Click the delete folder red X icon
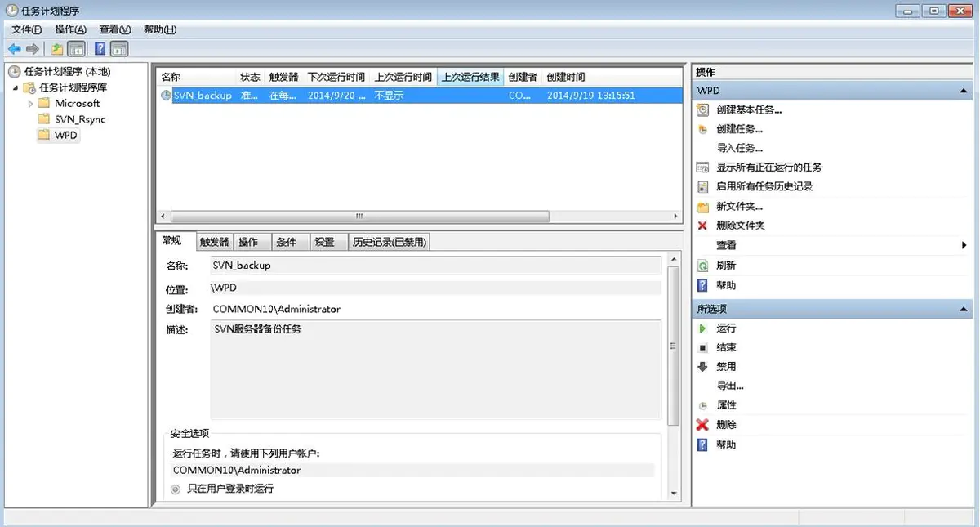 point(702,226)
